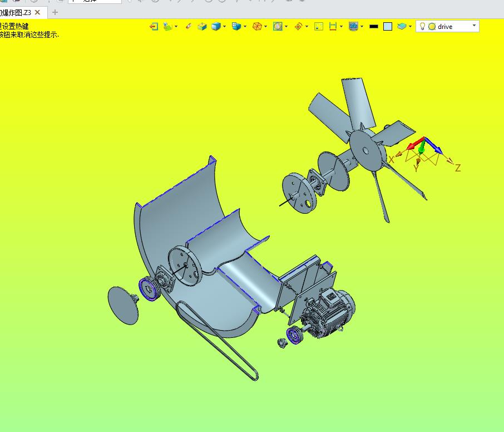The width and height of the screenshot is (504, 432).
Task: Expand the orange mesh icon dropdown arrow
Action: pyautogui.click(x=265, y=26)
